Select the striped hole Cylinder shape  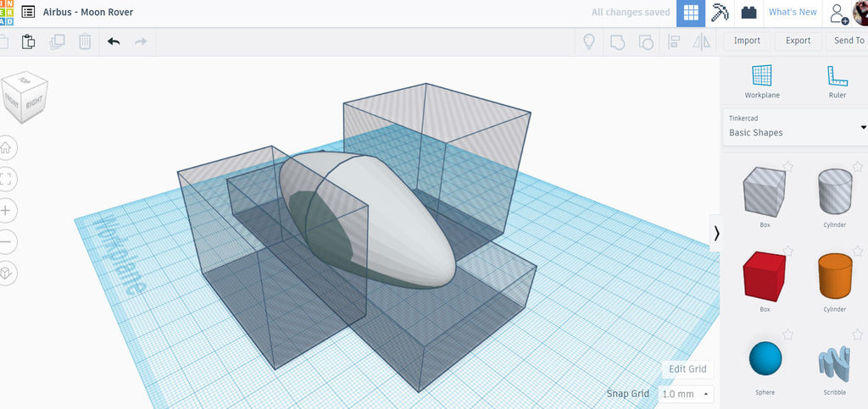pos(835,191)
